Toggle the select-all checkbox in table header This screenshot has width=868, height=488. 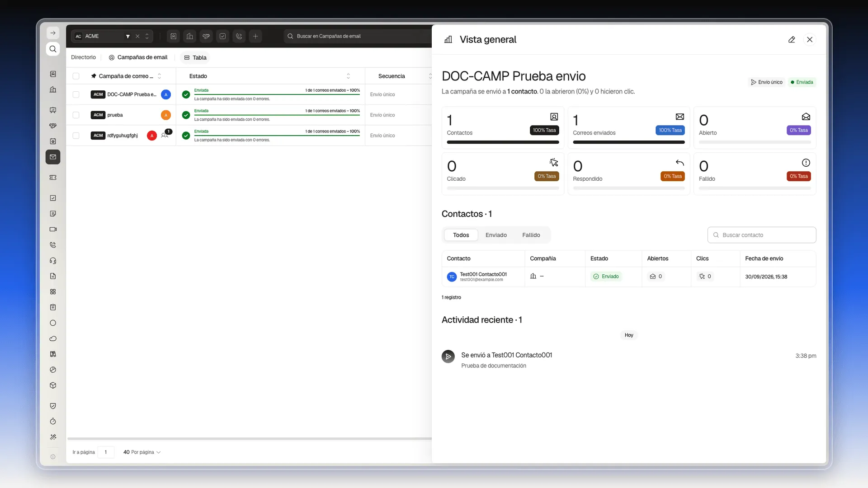[x=76, y=76]
